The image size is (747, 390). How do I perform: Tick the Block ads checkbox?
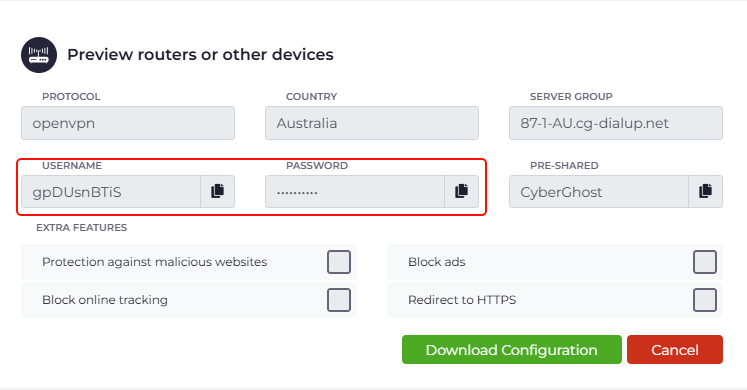(x=705, y=262)
